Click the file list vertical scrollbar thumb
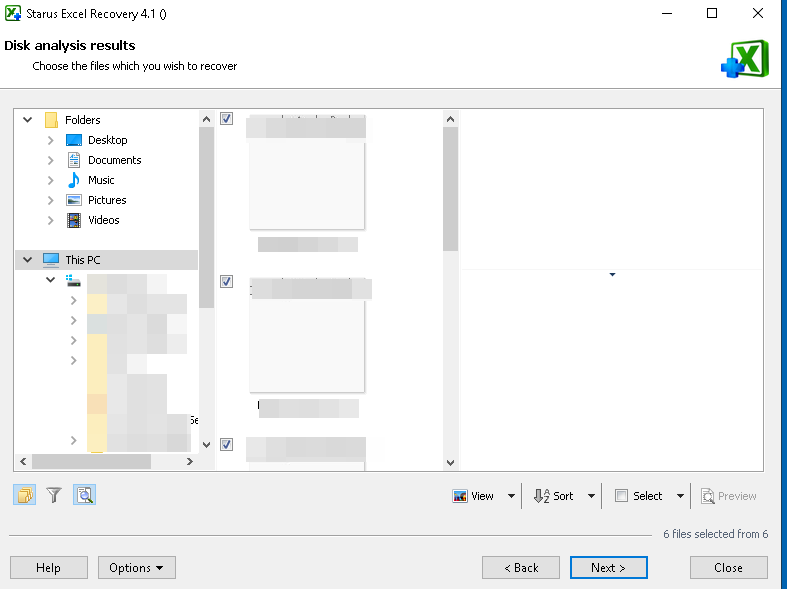The height and width of the screenshot is (589, 787). point(450,189)
